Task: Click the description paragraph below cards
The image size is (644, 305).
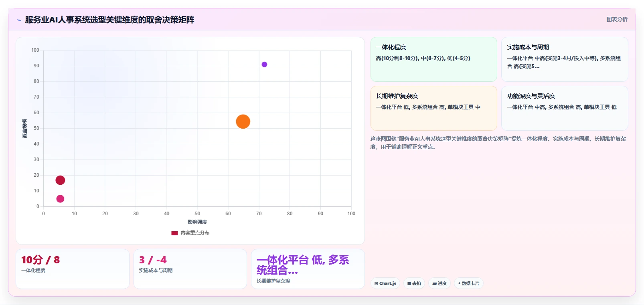Action: (x=498, y=143)
